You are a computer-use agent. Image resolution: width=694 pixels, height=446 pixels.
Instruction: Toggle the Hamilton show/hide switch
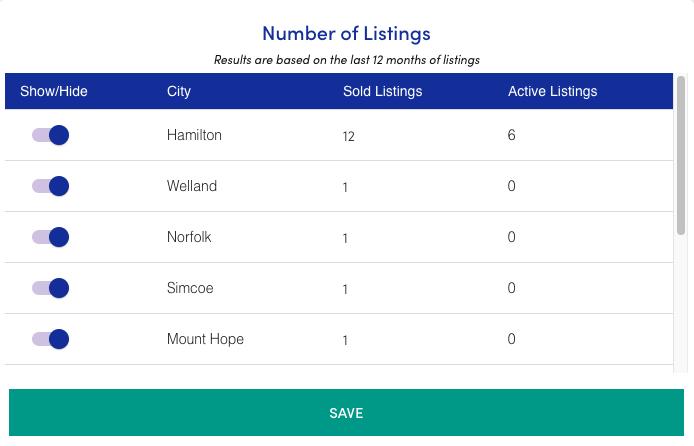(x=51, y=135)
